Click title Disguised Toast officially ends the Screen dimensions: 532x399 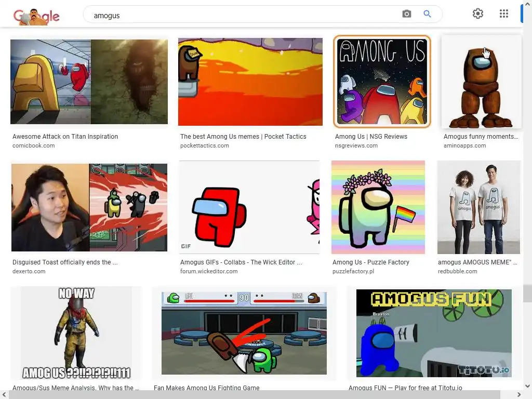point(65,262)
